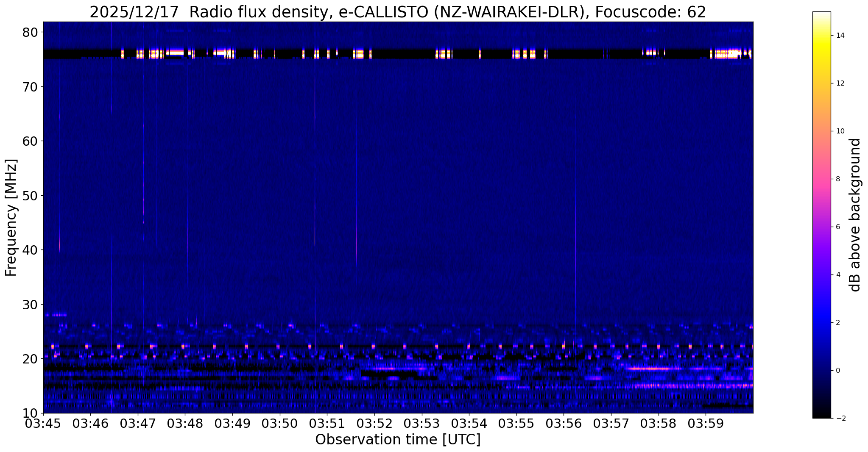The image size is (868, 452).
Task: Click the colorbar tick label 12
Action: pyautogui.click(x=840, y=83)
